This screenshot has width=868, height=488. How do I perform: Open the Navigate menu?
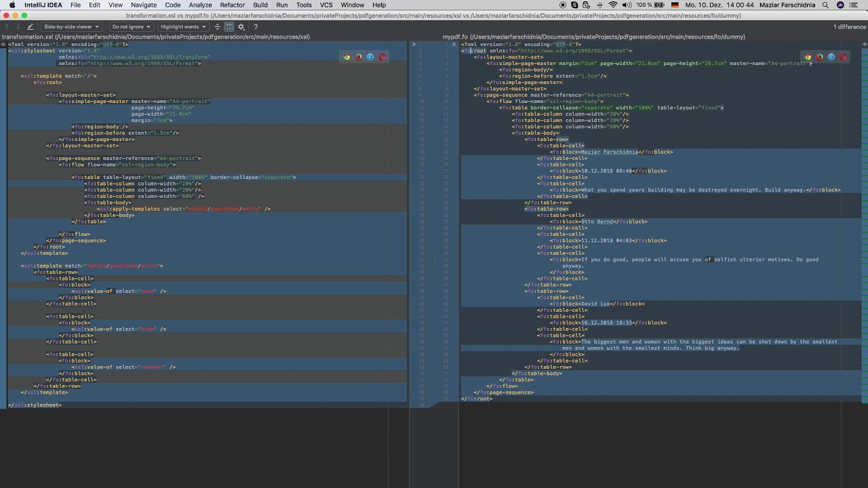[144, 5]
